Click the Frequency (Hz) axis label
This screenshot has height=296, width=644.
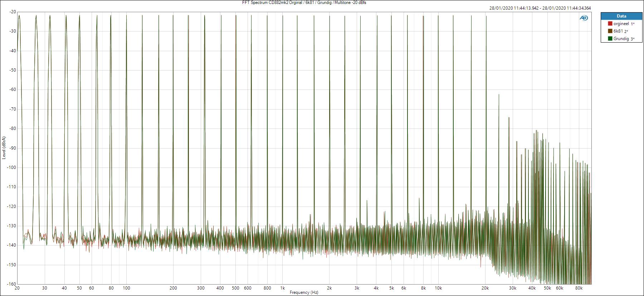pos(304,292)
